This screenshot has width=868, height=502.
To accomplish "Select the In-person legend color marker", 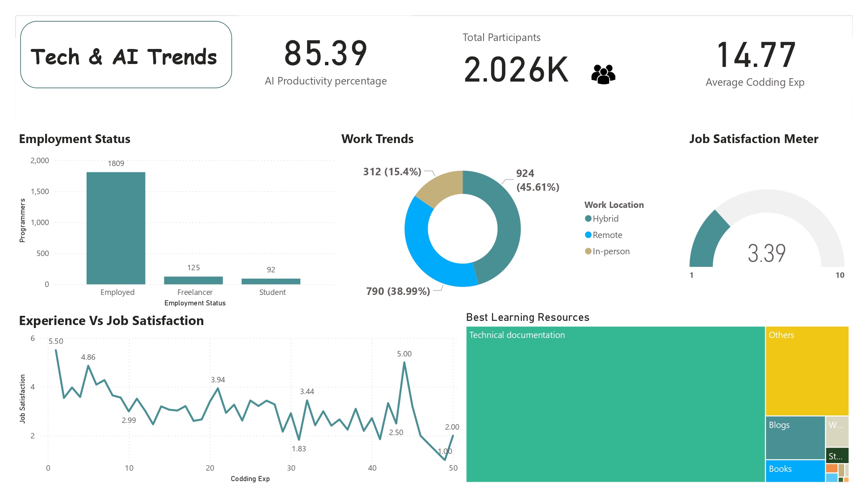I will click(x=588, y=251).
